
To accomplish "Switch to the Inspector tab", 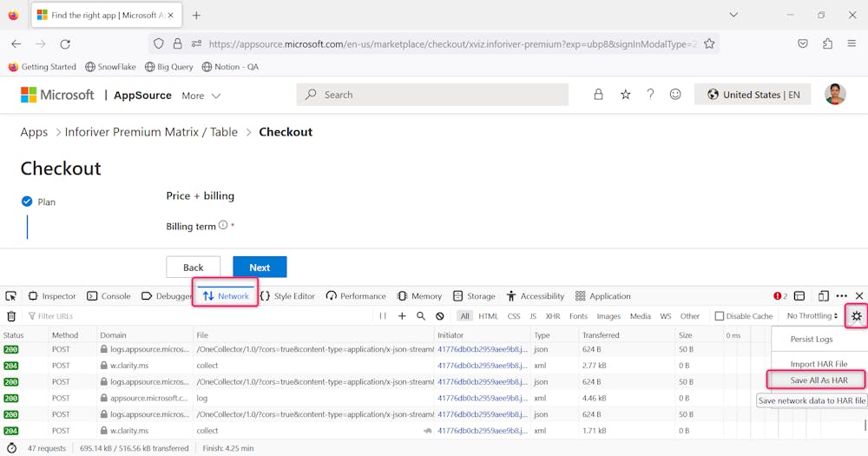I will pyautogui.click(x=52, y=296).
